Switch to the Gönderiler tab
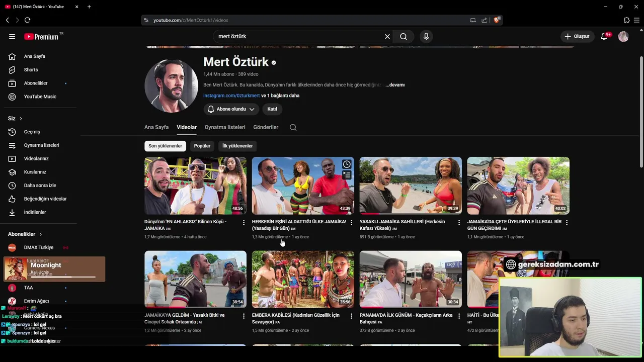Viewport: 644px width, 362px height. 266,127
